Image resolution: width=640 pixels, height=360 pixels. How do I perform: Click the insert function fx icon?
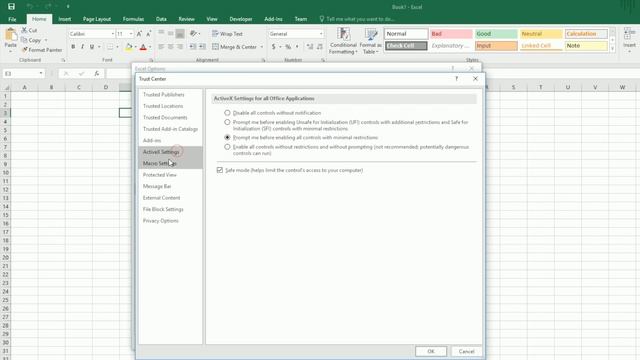click(97, 73)
